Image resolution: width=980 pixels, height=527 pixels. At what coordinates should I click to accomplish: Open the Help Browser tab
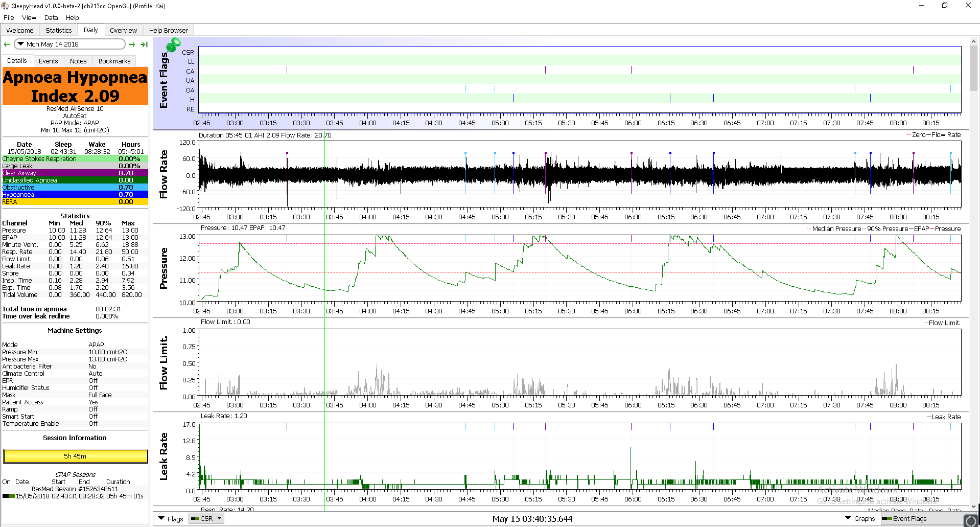(169, 30)
